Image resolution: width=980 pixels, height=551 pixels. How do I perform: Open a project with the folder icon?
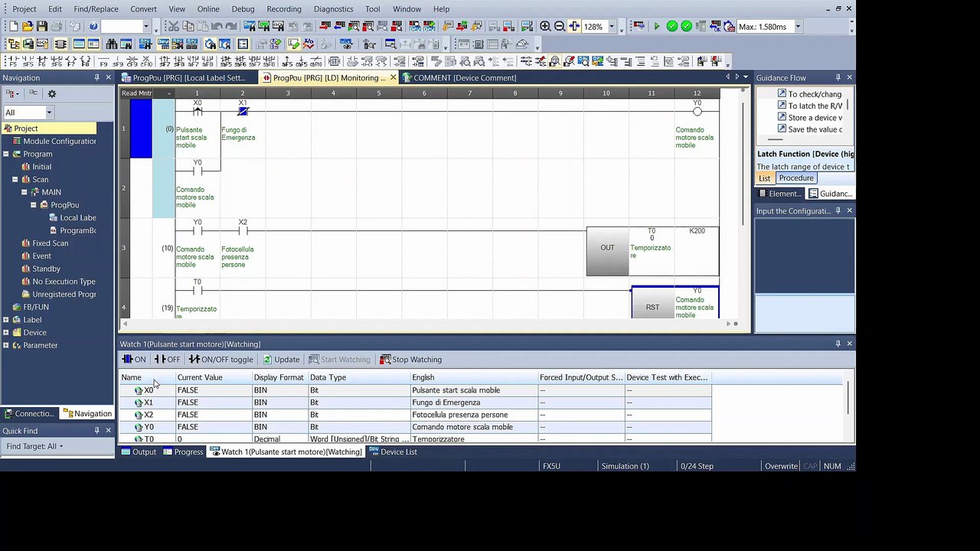(x=28, y=26)
